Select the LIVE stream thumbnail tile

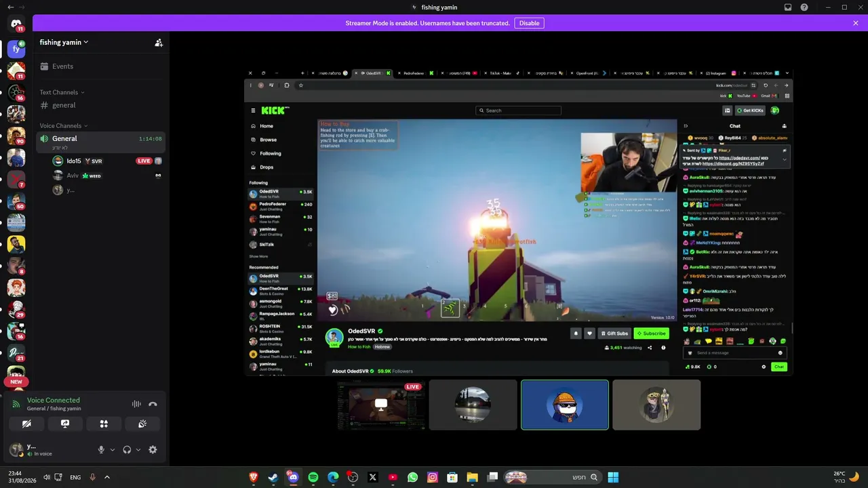click(x=381, y=405)
